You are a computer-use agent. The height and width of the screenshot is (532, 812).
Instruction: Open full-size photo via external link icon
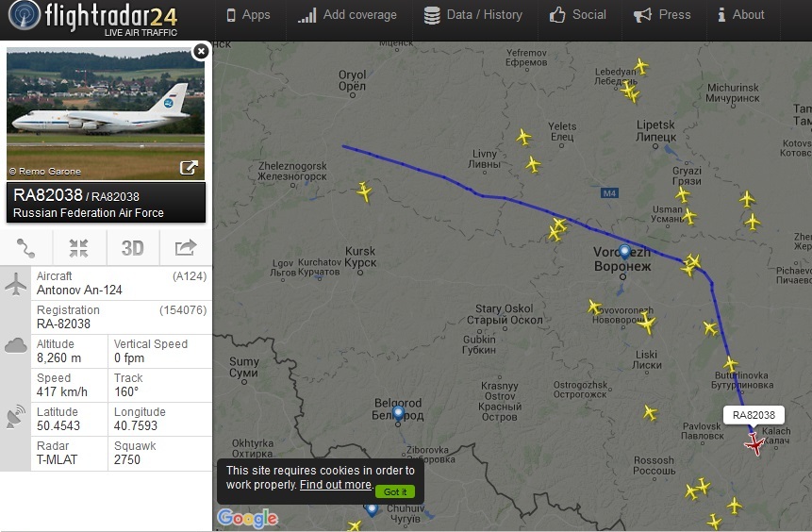tap(189, 168)
